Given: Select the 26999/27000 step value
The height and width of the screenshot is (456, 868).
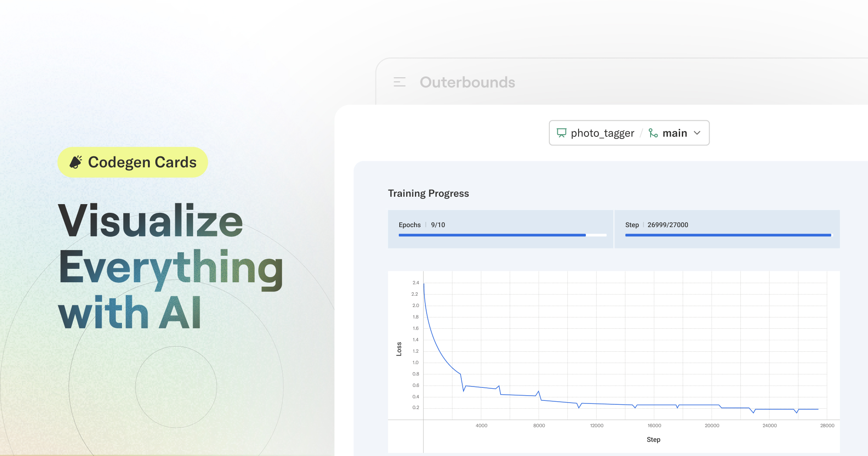Looking at the screenshot, I should [x=668, y=225].
